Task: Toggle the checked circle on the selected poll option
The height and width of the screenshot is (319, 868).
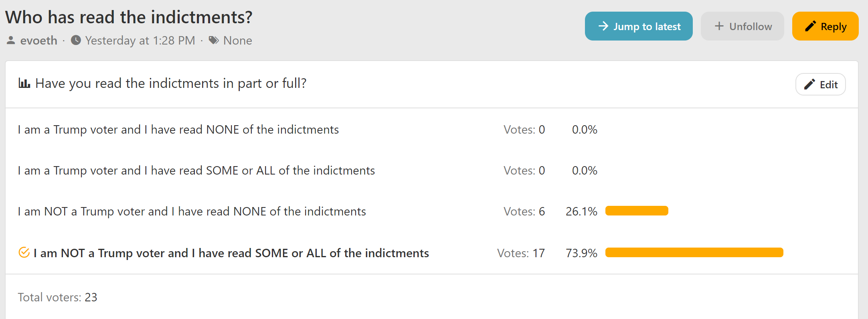Action: pos(24,253)
